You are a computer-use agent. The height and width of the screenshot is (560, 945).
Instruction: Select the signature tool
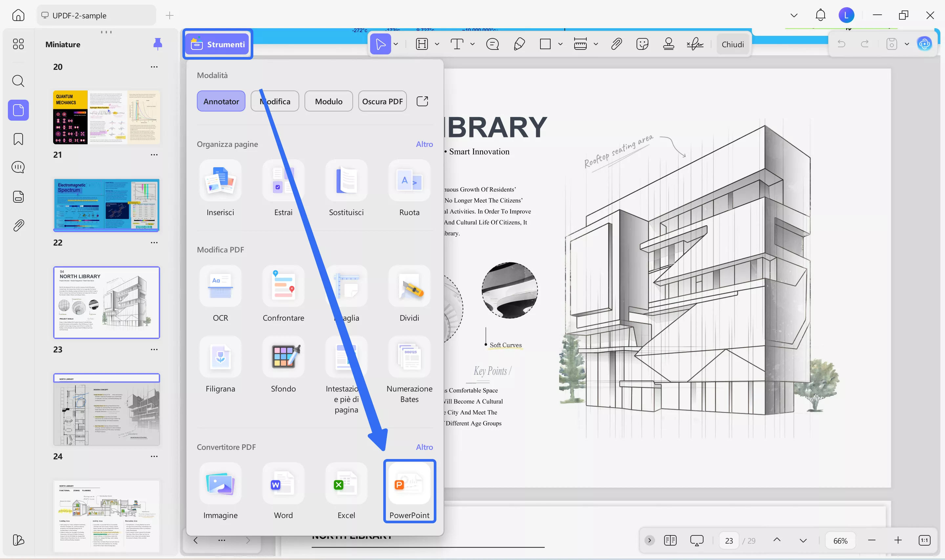click(x=695, y=44)
